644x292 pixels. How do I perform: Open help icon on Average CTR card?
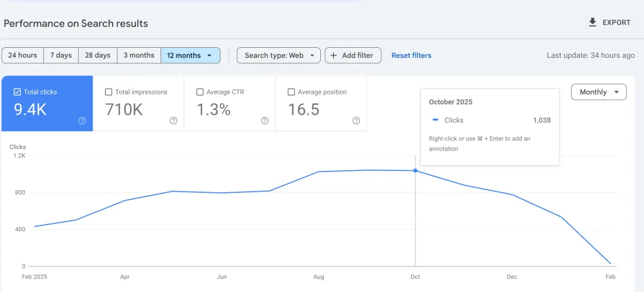pos(265,121)
